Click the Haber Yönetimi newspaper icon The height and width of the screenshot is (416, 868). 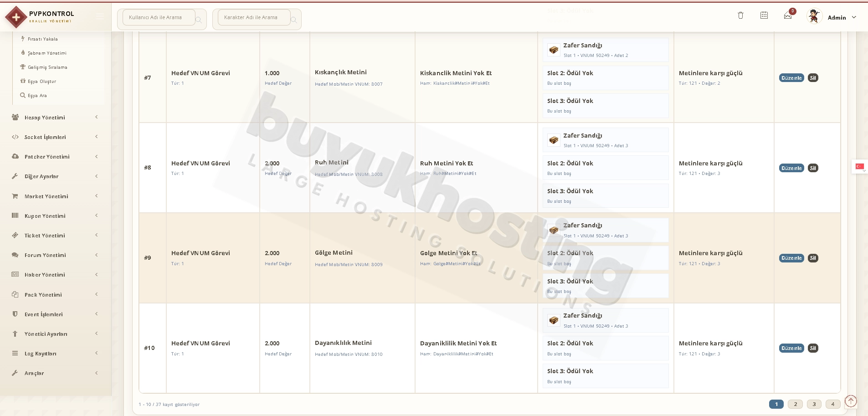[15, 274]
